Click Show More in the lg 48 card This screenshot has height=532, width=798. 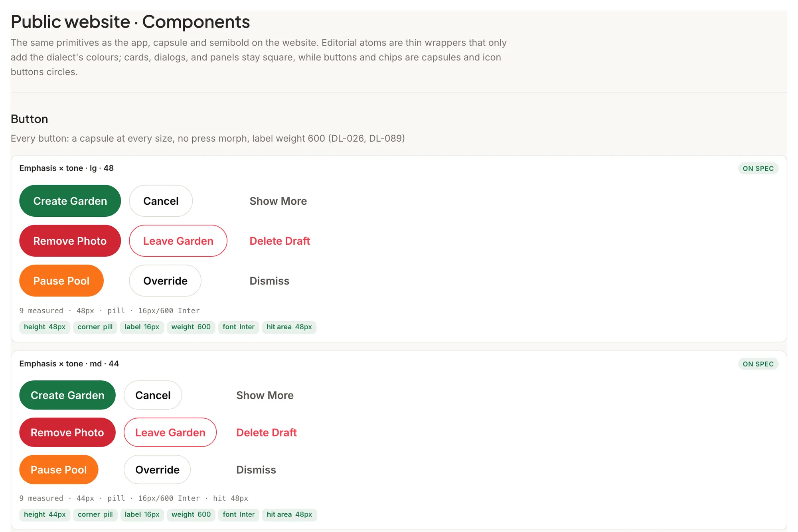[x=278, y=201]
